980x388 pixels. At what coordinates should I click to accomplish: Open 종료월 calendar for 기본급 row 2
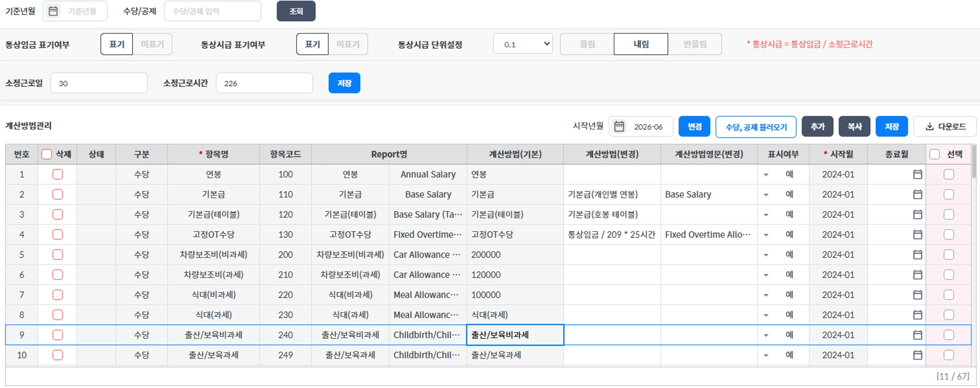[x=917, y=194]
